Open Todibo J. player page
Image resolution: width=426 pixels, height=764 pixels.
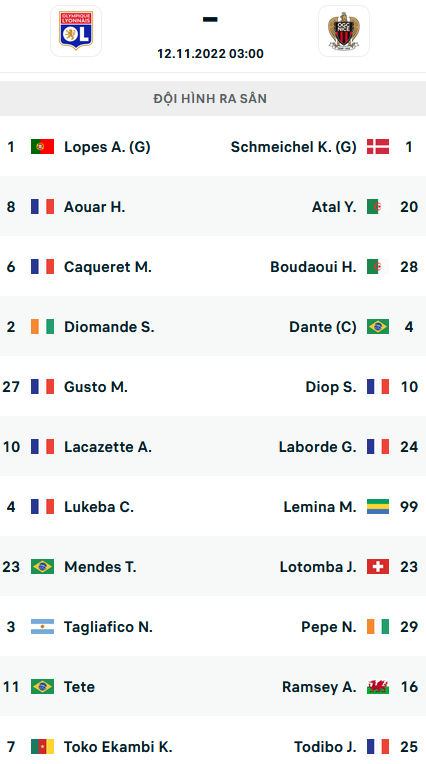(x=325, y=746)
